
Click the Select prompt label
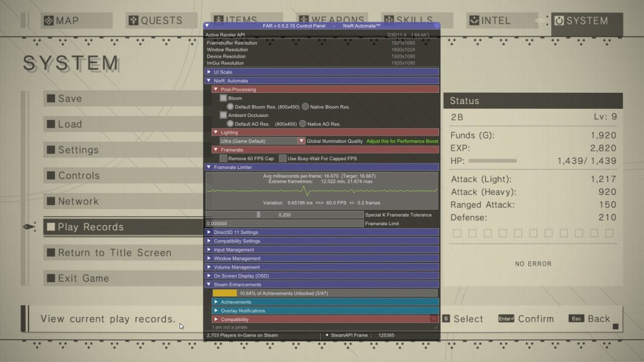tap(468, 319)
